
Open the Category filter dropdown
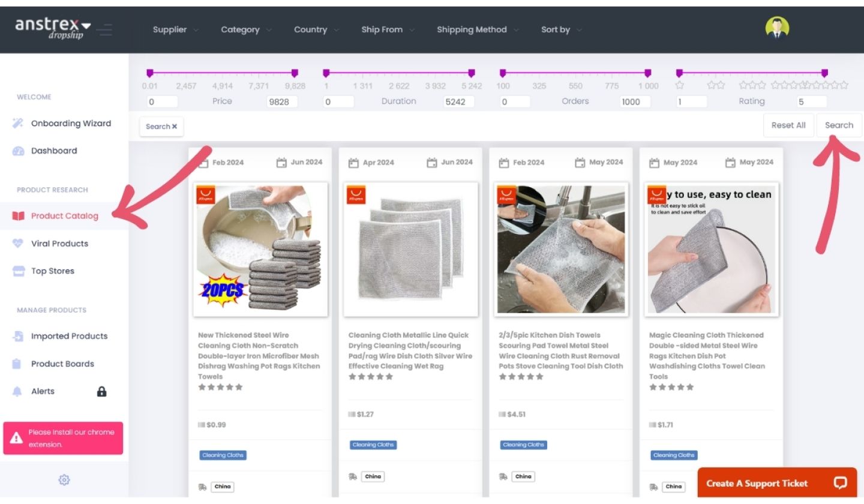246,30
